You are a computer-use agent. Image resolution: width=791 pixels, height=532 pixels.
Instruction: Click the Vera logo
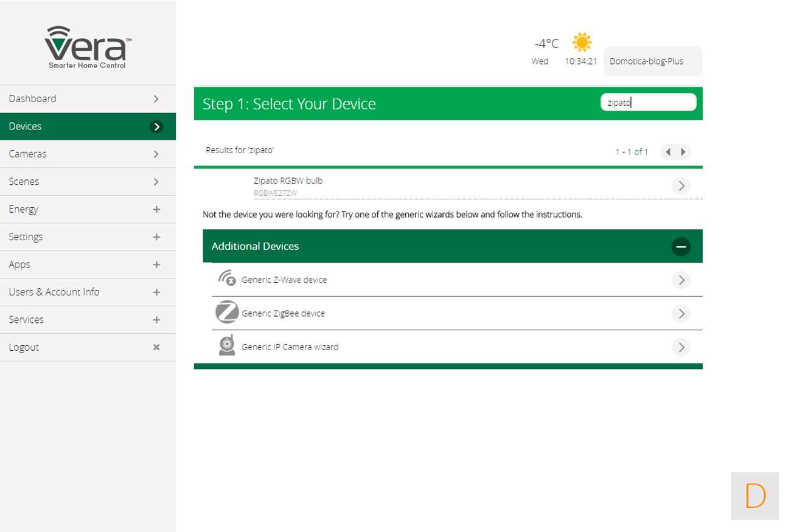coord(88,47)
